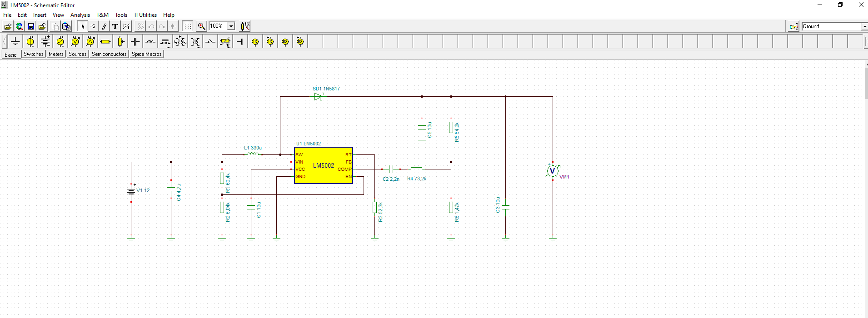Screen dimensions: 868x318
Task: Place a battery component
Action: (x=45, y=42)
